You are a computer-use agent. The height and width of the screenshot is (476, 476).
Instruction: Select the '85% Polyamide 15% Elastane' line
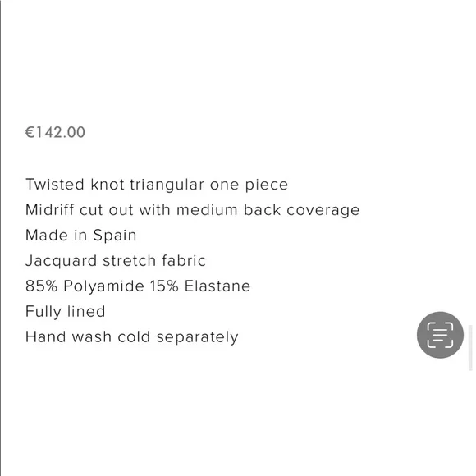pos(138,286)
